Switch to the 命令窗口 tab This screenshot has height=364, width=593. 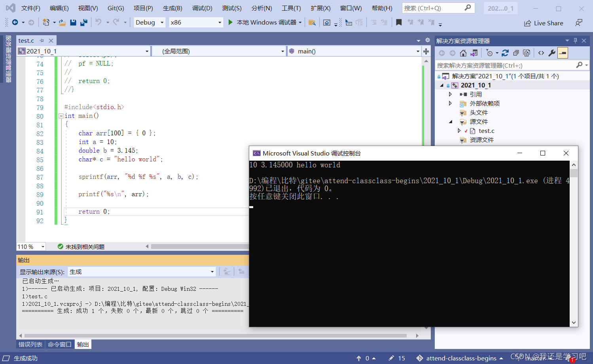[x=59, y=344]
